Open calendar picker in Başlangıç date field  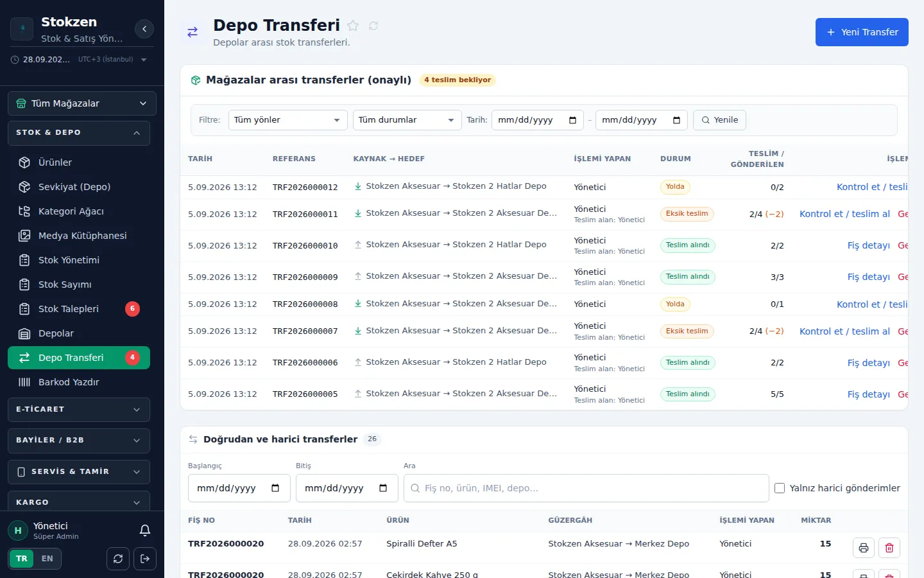(275, 488)
